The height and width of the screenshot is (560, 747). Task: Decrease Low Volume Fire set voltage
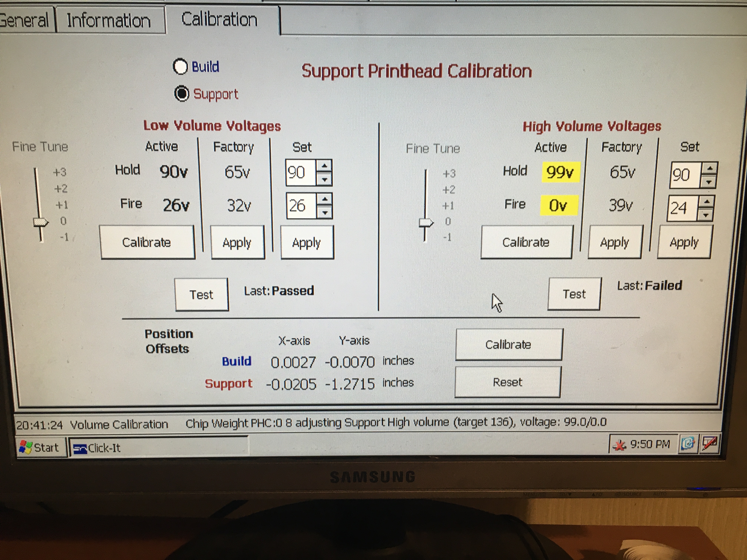pyautogui.click(x=325, y=213)
